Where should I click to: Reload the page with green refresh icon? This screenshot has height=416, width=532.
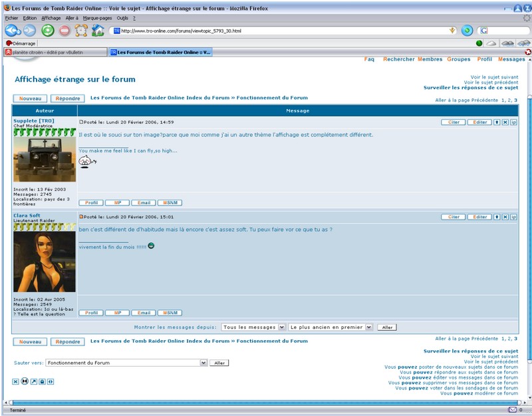(x=48, y=31)
